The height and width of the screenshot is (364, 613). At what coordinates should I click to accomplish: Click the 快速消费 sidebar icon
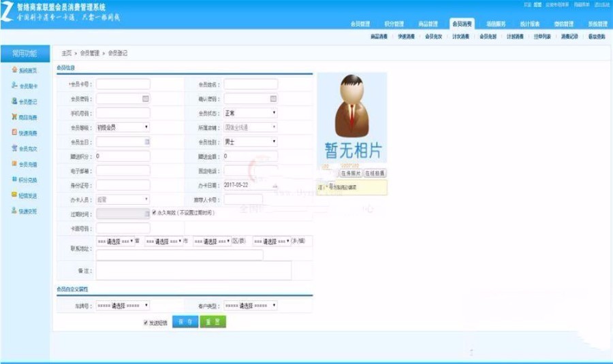[x=14, y=133]
